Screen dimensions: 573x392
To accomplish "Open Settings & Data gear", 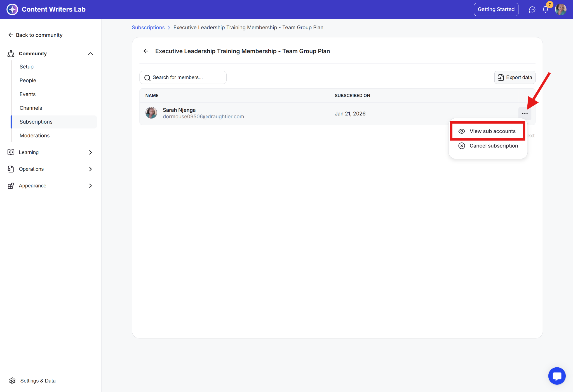I will coord(12,381).
